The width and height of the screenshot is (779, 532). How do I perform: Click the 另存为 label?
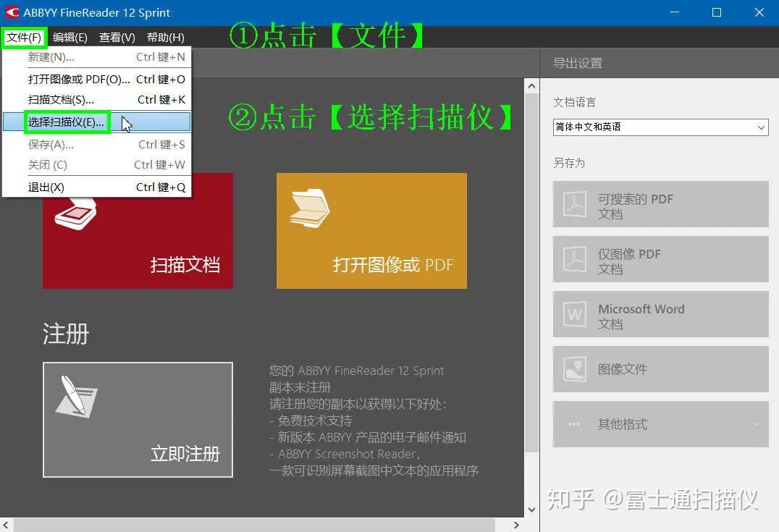[569, 163]
